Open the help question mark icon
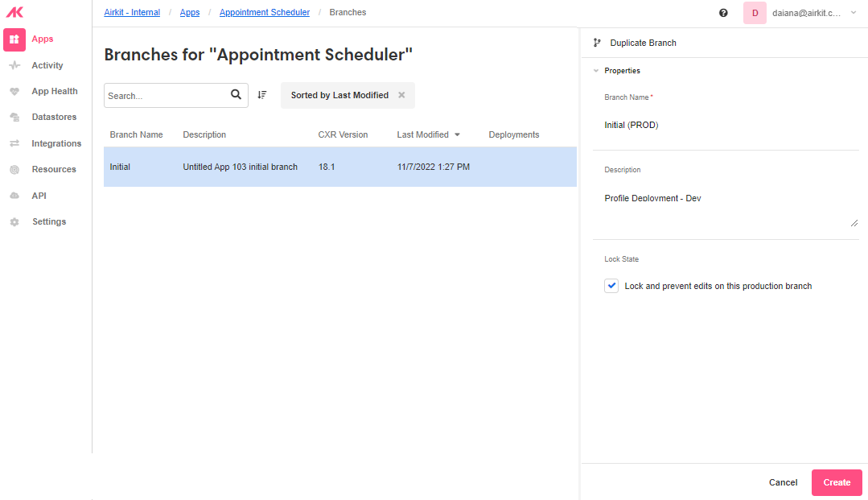This screenshot has height=500, width=868. click(x=723, y=13)
